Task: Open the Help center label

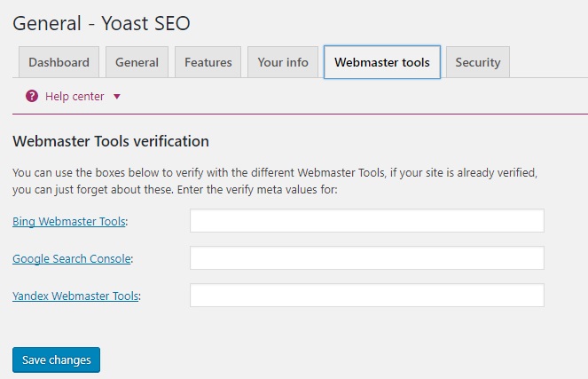Action: (x=74, y=96)
